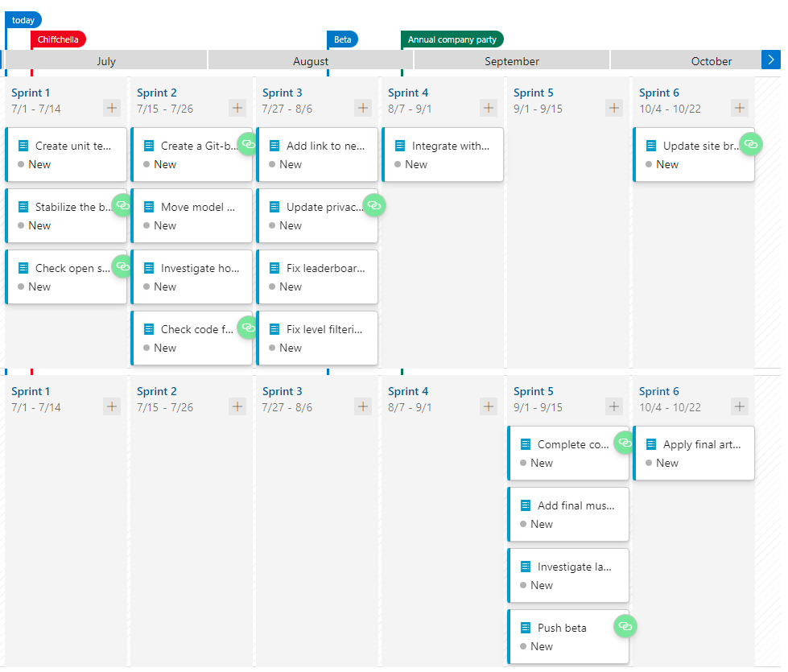Click link icon on Check code card

pos(248,328)
